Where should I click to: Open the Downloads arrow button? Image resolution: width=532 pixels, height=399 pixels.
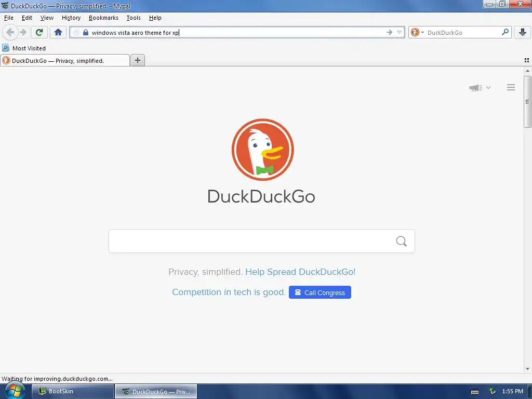pyautogui.click(x=523, y=32)
